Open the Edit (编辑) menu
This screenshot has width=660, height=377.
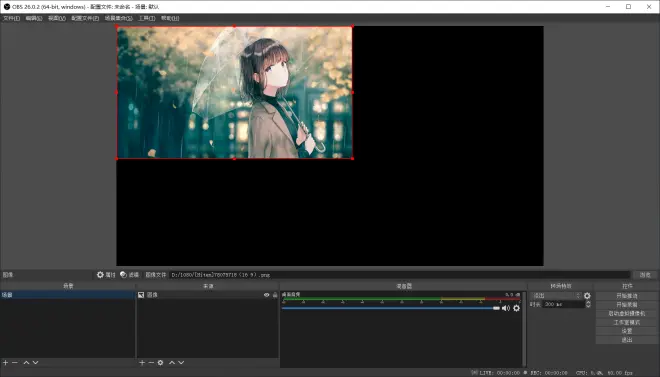pos(34,18)
